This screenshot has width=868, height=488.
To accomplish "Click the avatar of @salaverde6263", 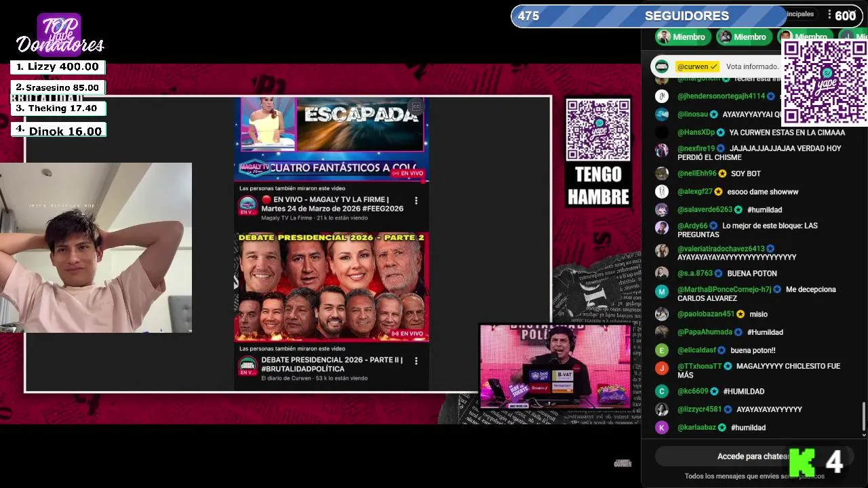I will [x=662, y=210].
